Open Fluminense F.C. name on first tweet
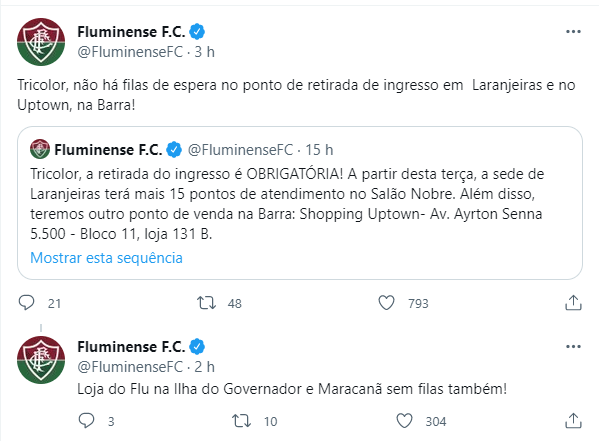The height and width of the screenshot is (441, 599). (131, 32)
